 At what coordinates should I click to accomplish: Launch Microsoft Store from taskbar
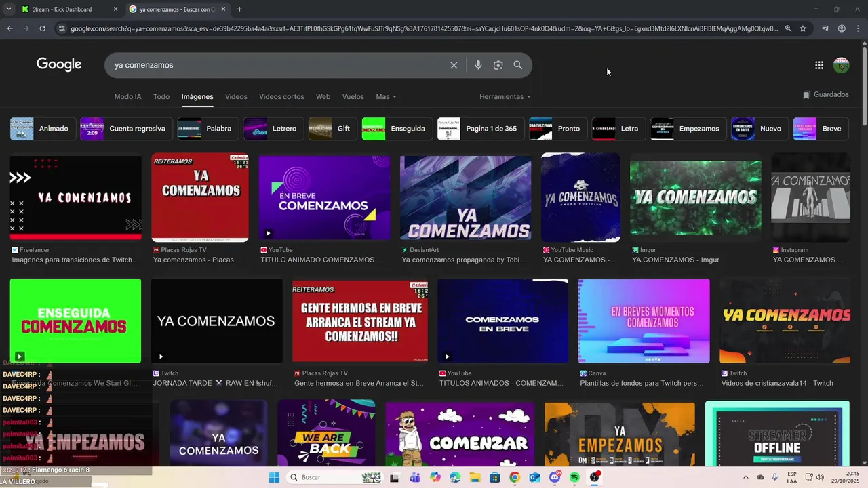(x=495, y=477)
